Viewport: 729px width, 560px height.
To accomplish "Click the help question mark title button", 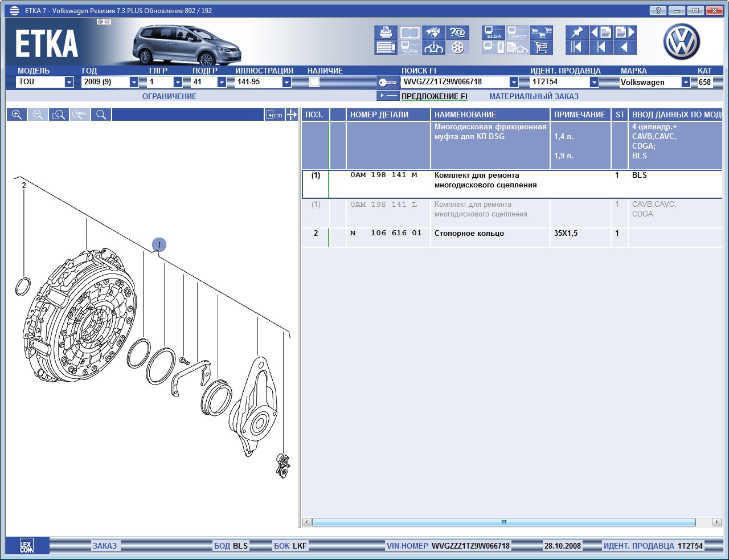I will (658, 11).
